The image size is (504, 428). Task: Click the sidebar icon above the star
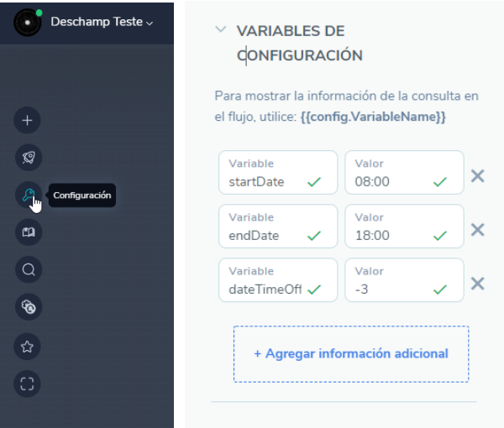coord(28,308)
